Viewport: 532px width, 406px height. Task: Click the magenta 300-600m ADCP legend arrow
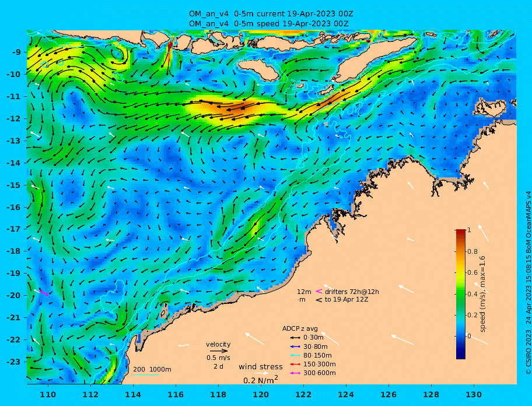pos(296,373)
